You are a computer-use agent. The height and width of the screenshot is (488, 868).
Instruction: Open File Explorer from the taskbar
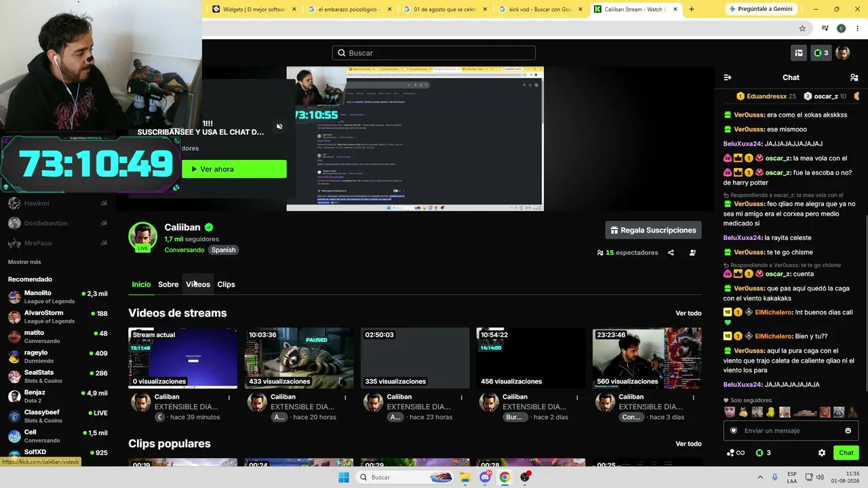click(465, 477)
